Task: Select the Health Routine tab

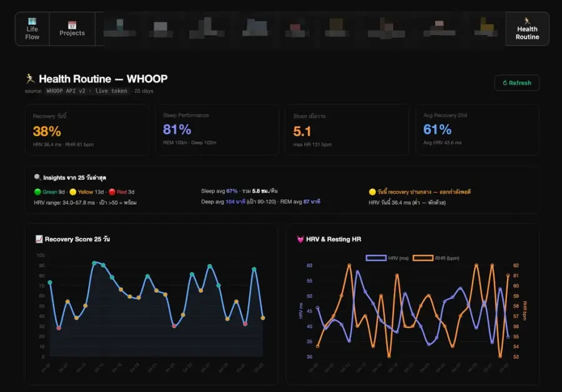Action: coord(527,29)
